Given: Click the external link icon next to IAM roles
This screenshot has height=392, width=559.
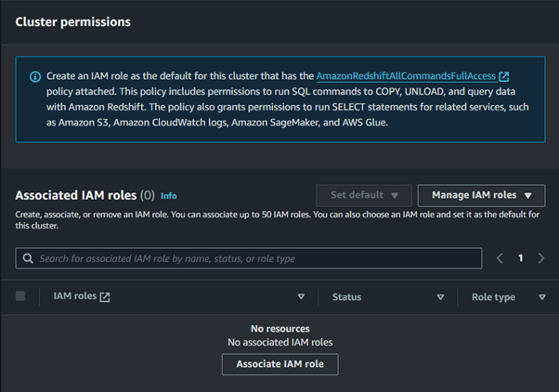Looking at the screenshot, I should click(x=105, y=296).
